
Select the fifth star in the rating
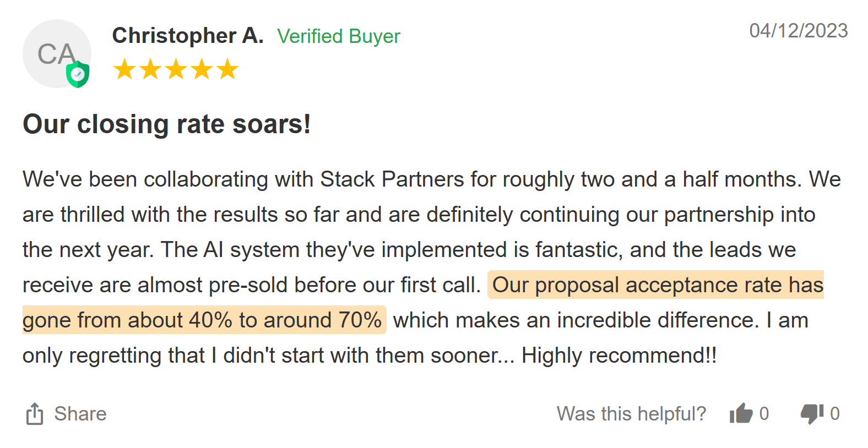(229, 69)
